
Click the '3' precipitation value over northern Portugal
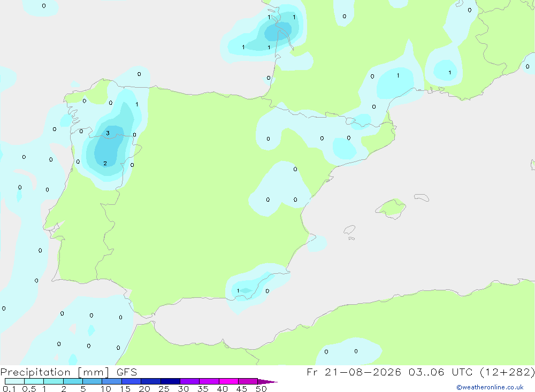pos(108,133)
